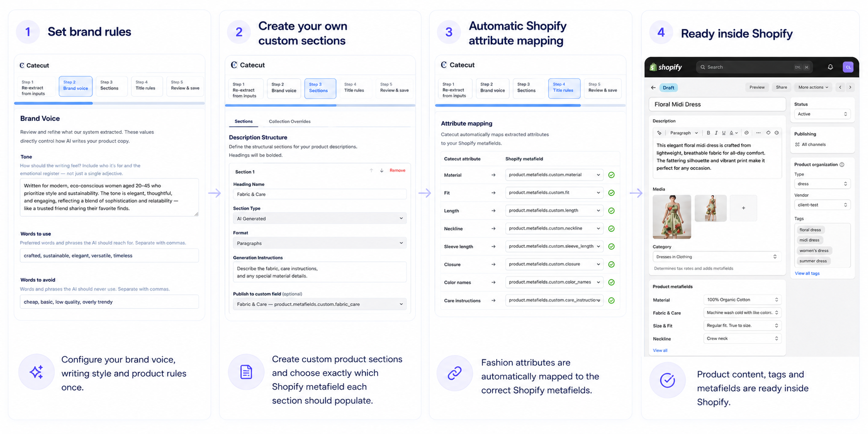Viewport: 868px width, 434px height.
Task: Expand the More actions menu
Action: [x=813, y=88]
